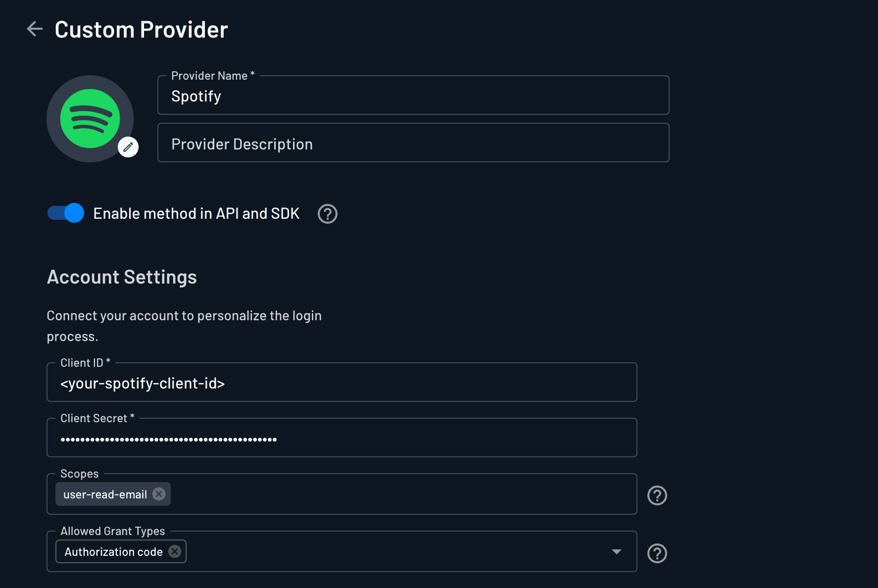Open help for Enable method in API and SDK

point(327,213)
